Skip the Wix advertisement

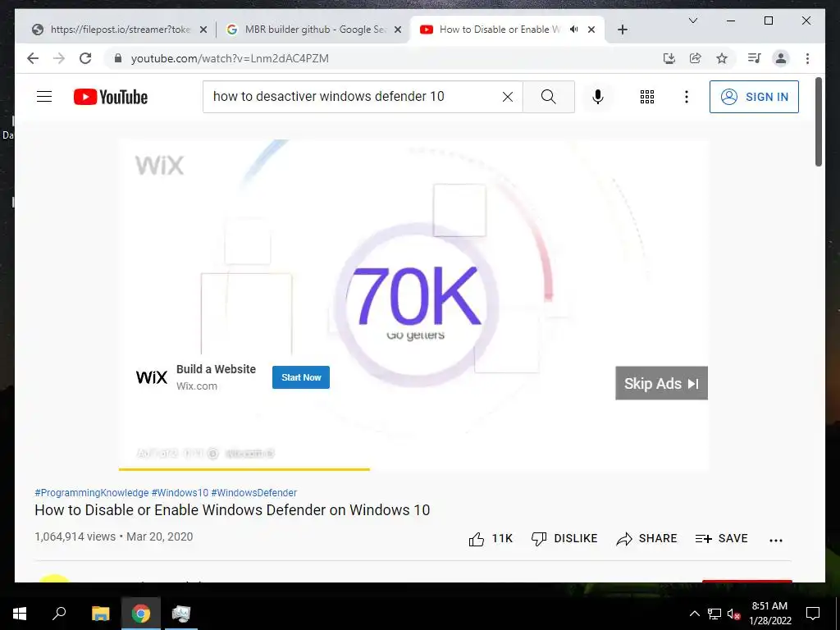[661, 383]
